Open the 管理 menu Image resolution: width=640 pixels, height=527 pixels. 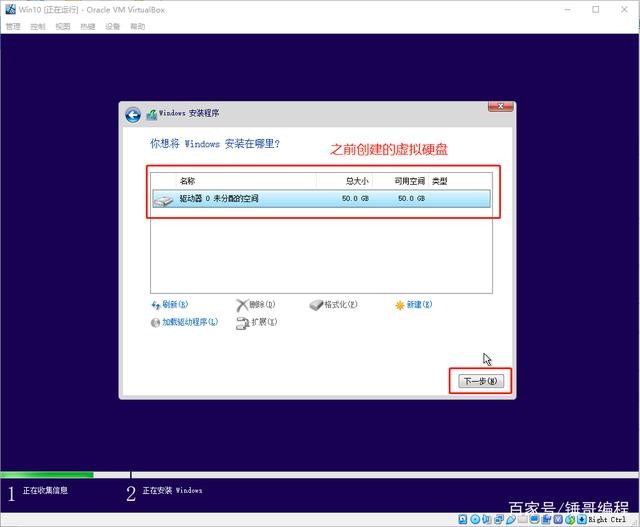point(13,27)
